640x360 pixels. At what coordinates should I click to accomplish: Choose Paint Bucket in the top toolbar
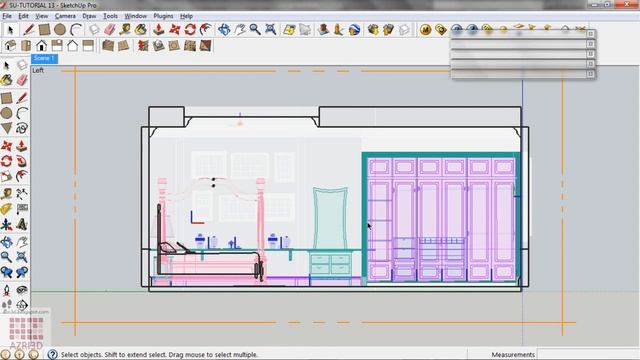tap(141, 30)
